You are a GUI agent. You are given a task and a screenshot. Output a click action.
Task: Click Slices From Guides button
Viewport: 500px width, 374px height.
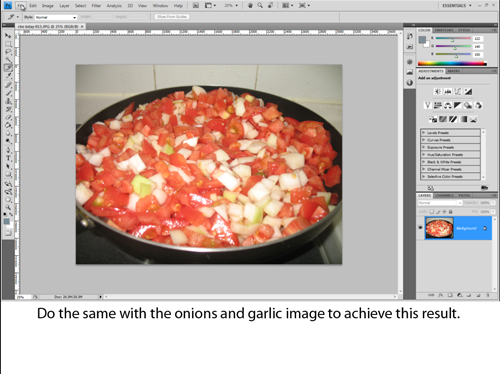coord(172,17)
